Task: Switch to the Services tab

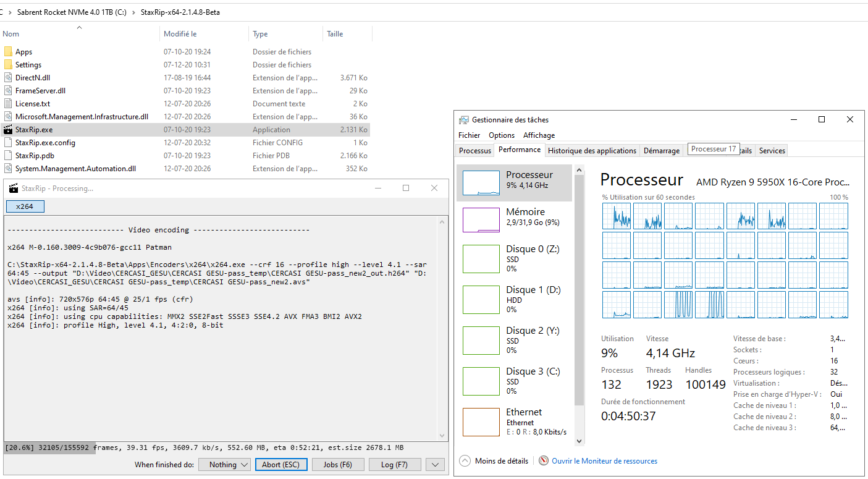Action: click(772, 151)
